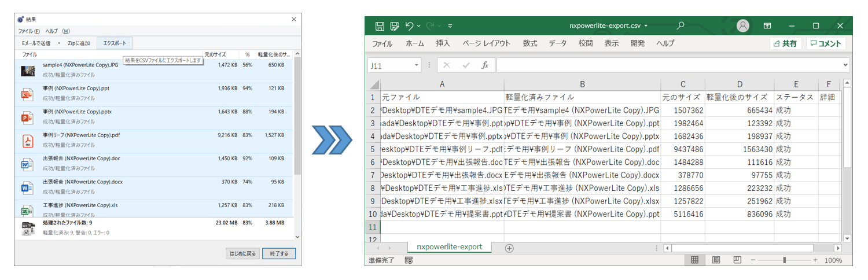This screenshot has height=280, width=868.
Task: Click the 共有 share button
Action: pos(785,43)
